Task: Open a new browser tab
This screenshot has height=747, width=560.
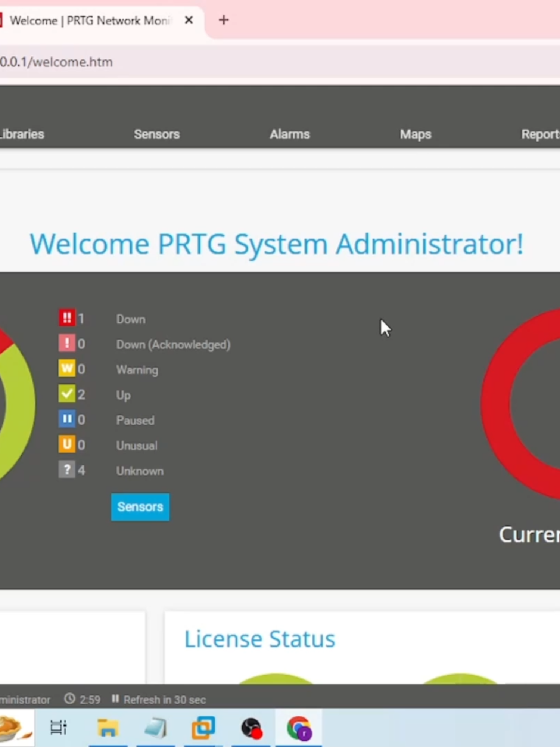Action: pos(224,20)
